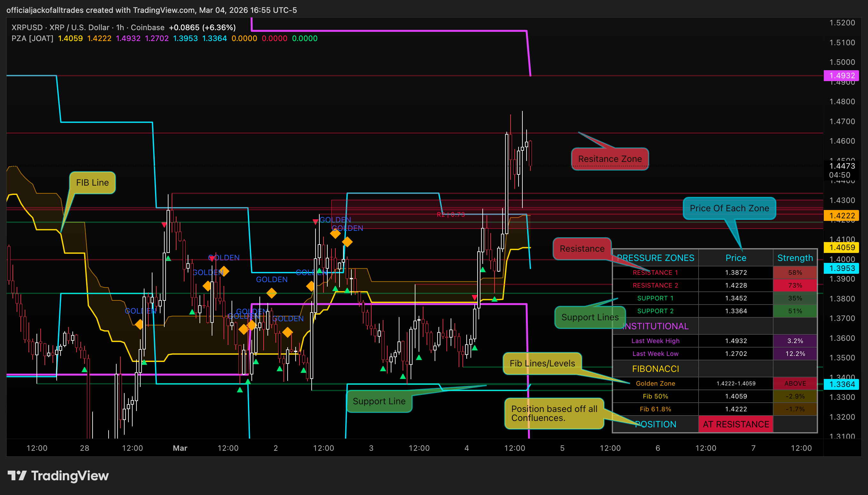Click the 1.4222-1.4059 range cell
868x495 pixels.
[x=736, y=383]
